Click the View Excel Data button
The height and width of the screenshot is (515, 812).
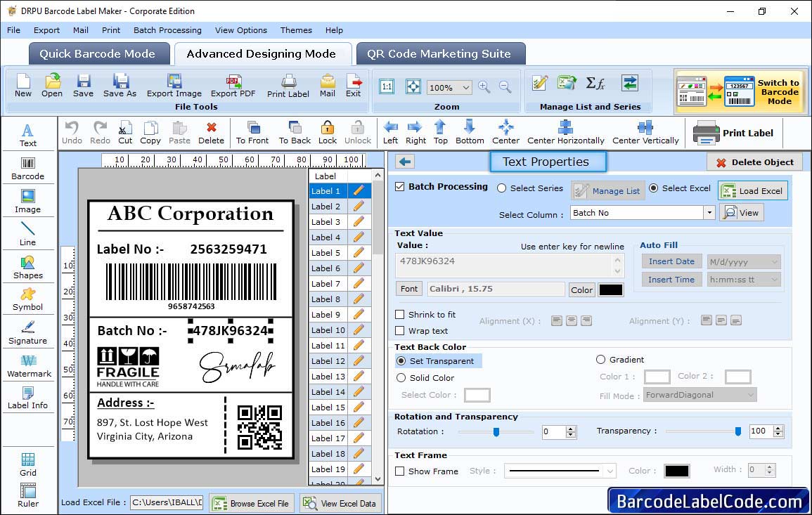[x=340, y=503]
